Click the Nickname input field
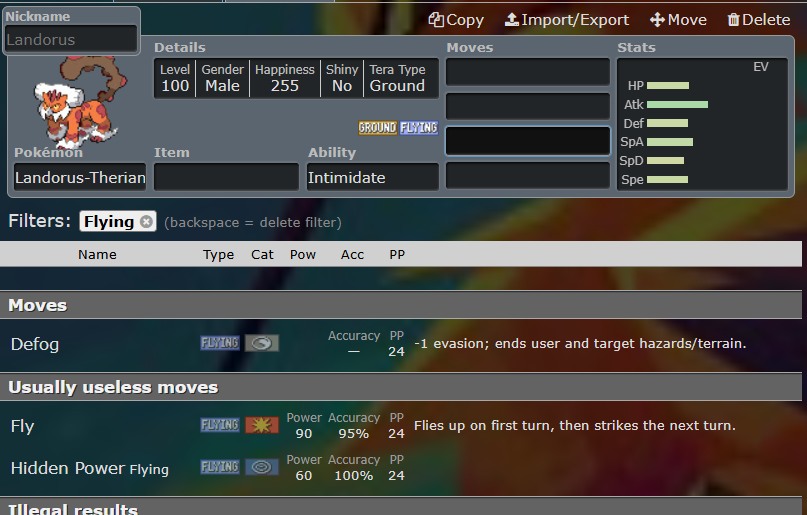 72,39
